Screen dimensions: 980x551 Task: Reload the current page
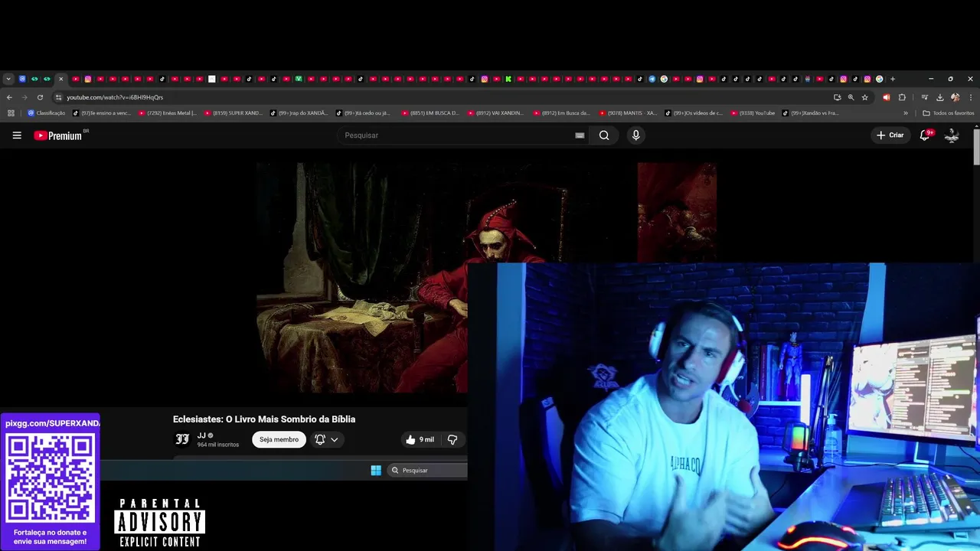(x=40, y=97)
